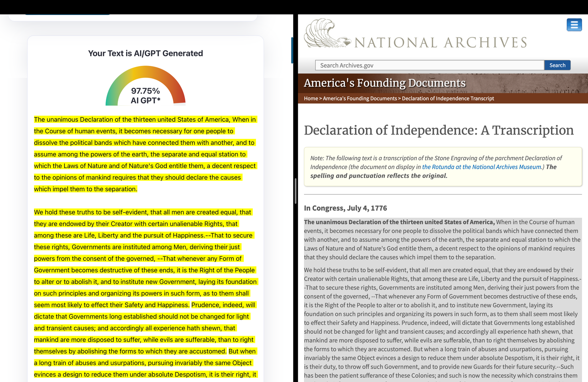
Task: Click the AI GPT percentage gauge
Action: pyautogui.click(x=145, y=86)
